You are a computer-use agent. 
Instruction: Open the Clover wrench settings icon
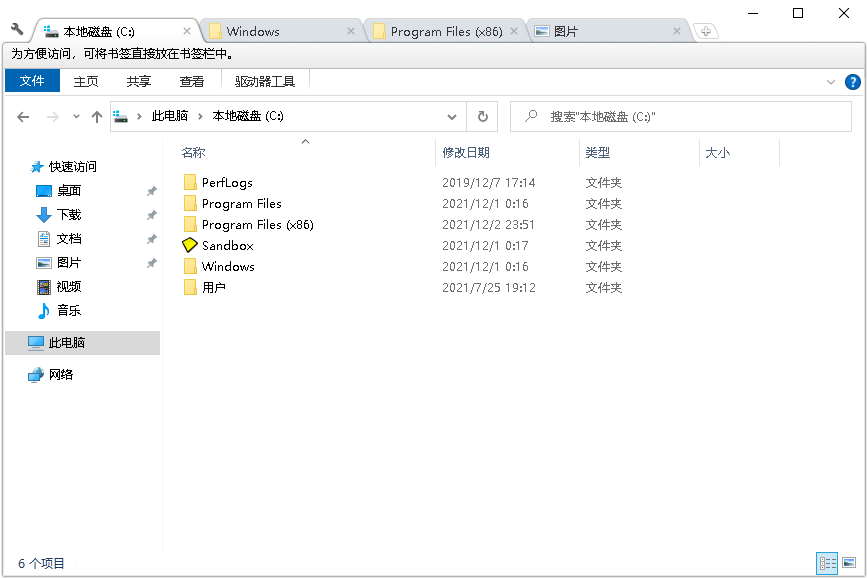coord(15,30)
